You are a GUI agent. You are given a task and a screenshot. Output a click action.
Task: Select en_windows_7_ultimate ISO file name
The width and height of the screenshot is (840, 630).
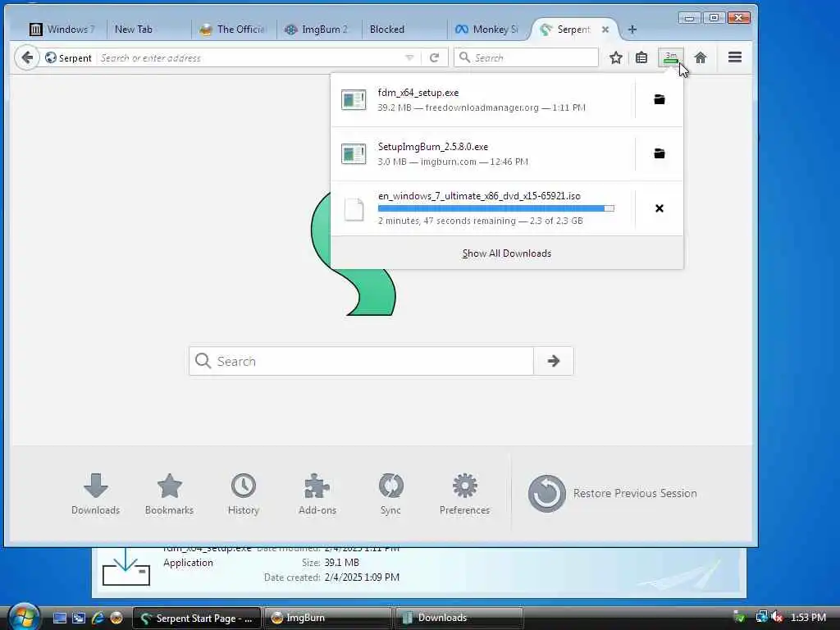[479, 196]
